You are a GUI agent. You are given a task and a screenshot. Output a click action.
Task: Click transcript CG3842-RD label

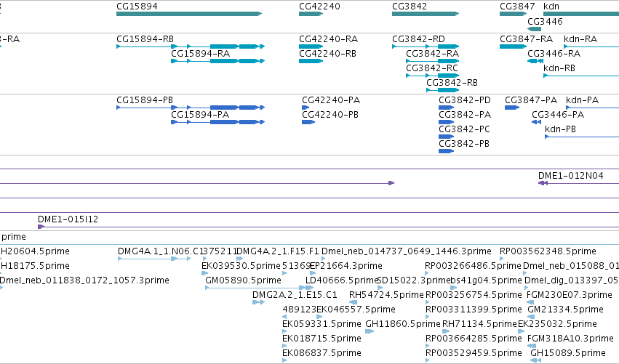pos(418,39)
